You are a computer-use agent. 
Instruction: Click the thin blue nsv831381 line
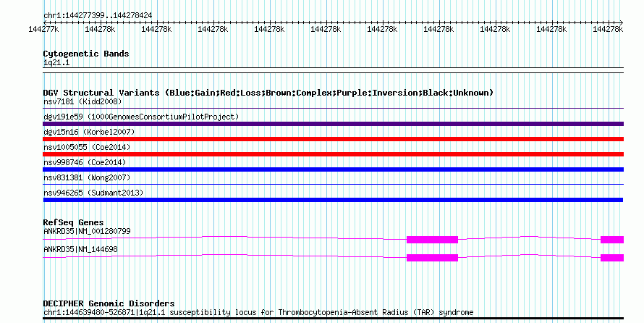(x=333, y=185)
